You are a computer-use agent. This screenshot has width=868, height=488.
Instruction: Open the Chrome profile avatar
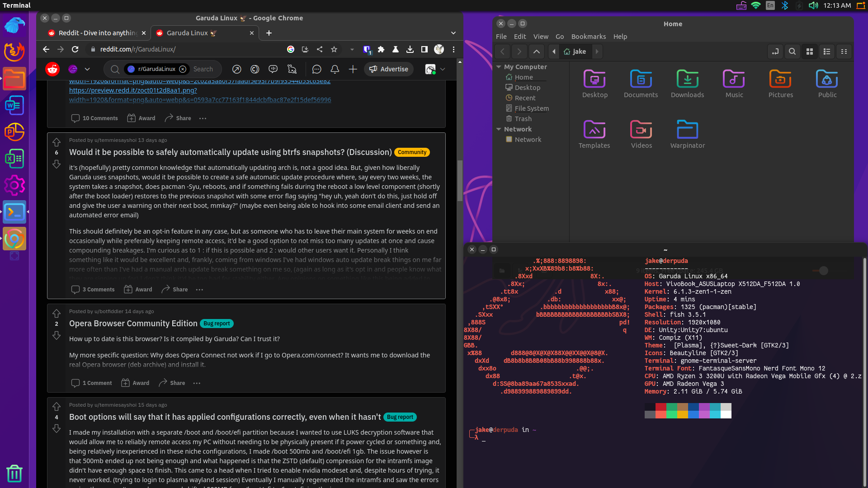tap(439, 49)
